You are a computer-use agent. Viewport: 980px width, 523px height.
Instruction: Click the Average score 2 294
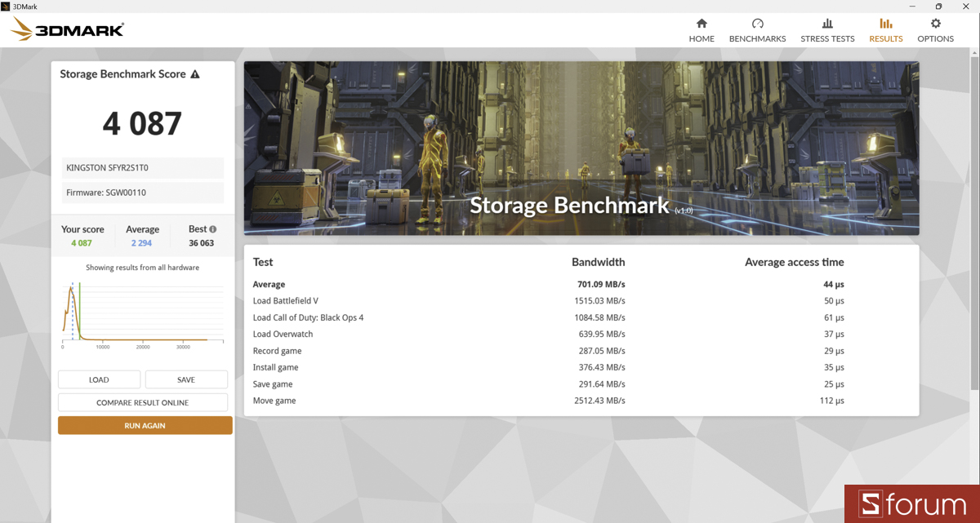point(142,243)
